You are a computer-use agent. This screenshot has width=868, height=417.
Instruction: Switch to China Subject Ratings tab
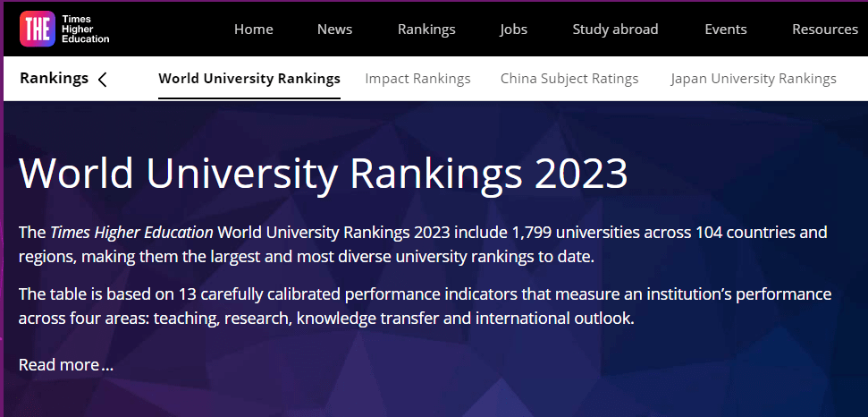click(x=569, y=79)
